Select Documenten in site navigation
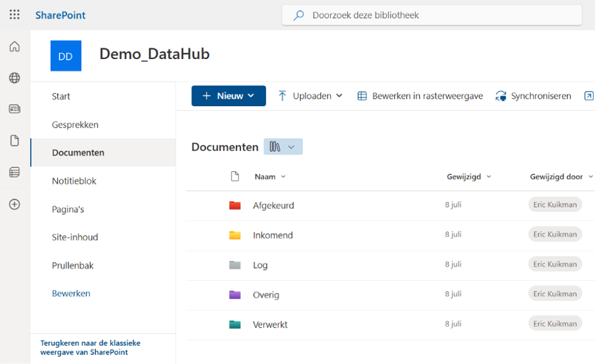Screen dimensions: 595x364 [x=103, y=152]
